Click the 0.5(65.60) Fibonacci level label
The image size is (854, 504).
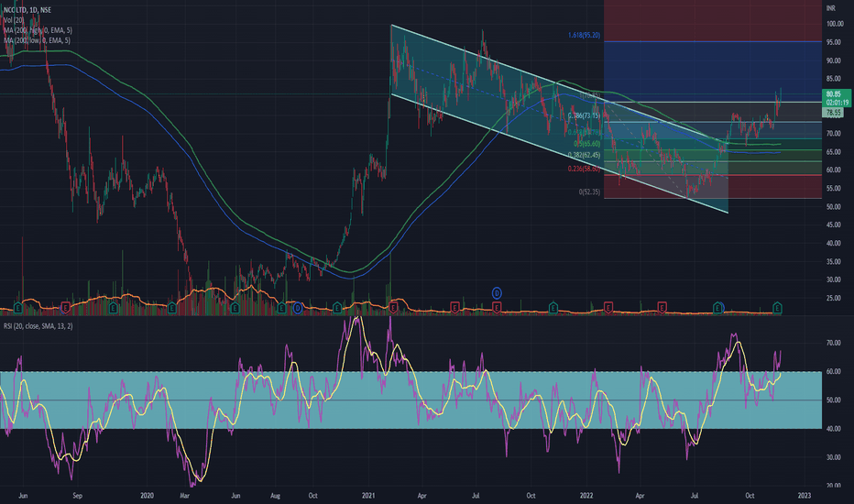(x=586, y=144)
